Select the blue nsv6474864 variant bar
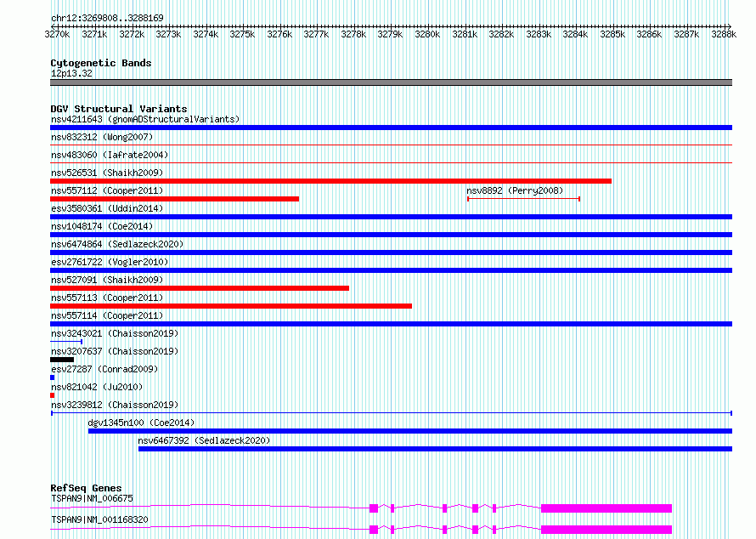 (x=391, y=252)
